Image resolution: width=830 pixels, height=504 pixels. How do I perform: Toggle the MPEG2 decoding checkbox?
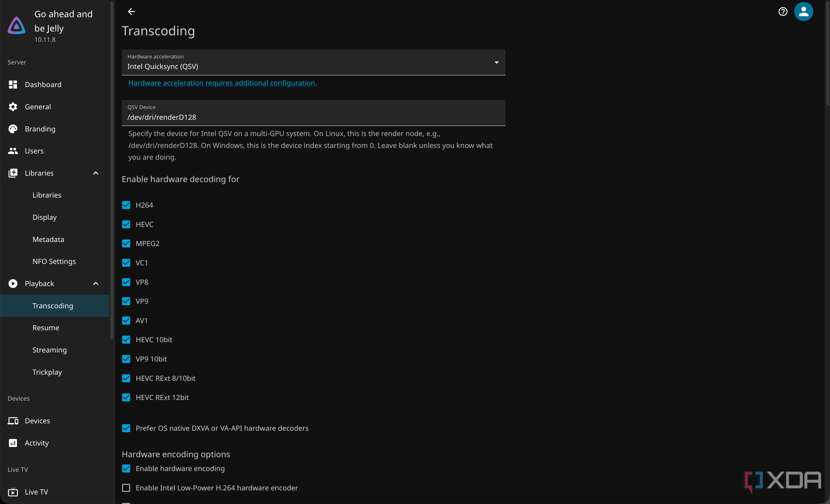[x=126, y=243]
